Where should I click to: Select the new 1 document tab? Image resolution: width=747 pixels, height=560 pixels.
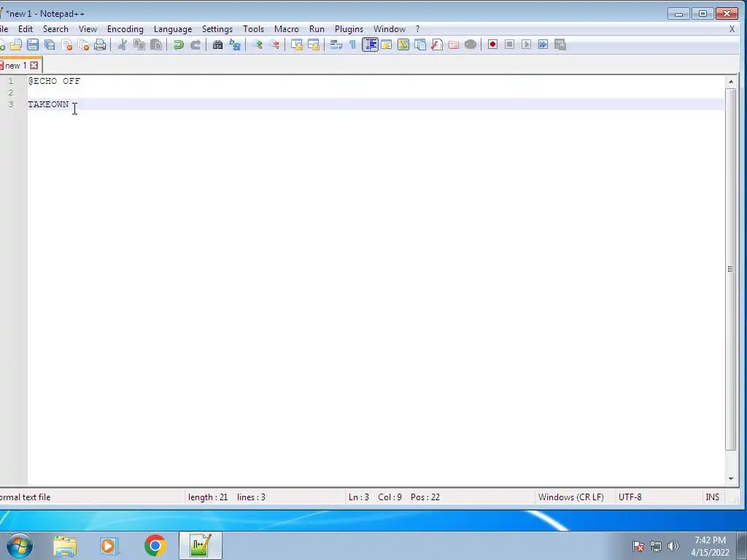pos(16,65)
